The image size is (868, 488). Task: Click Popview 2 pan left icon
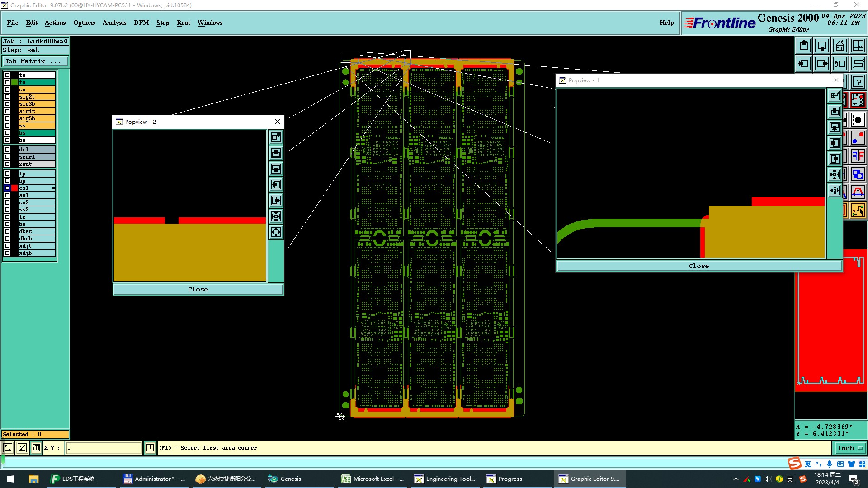pos(276,184)
